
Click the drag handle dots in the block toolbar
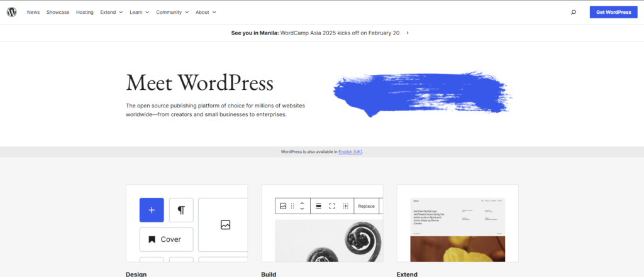coord(292,206)
